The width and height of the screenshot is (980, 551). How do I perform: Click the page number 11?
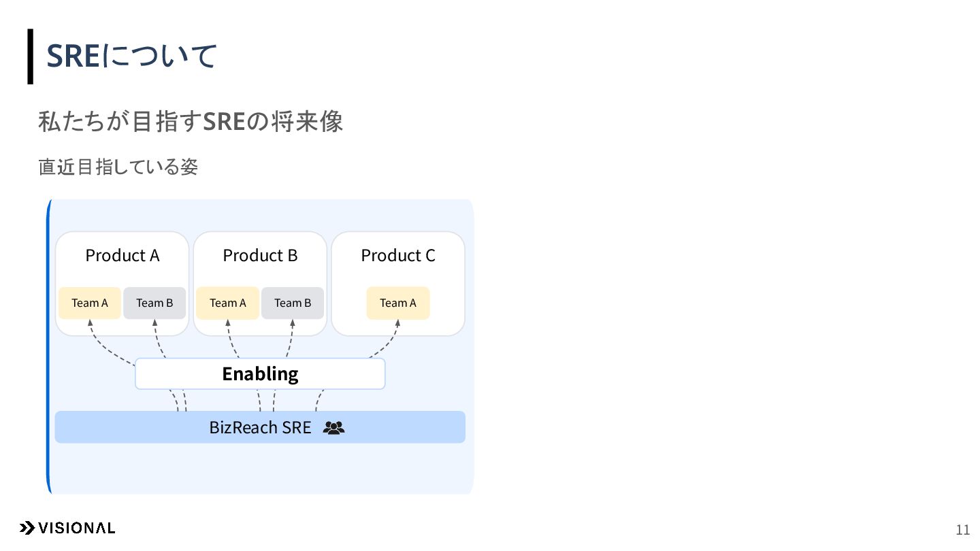click(963, 531)
